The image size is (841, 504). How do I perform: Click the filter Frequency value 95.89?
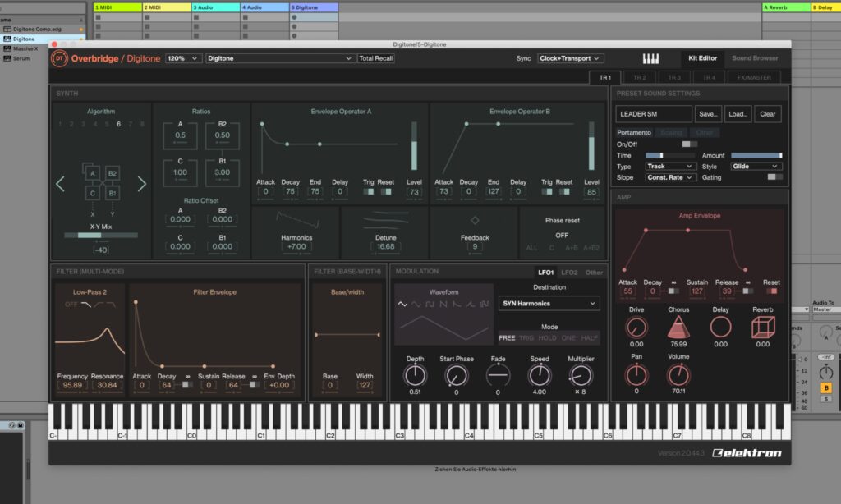[x=72, y=385]
